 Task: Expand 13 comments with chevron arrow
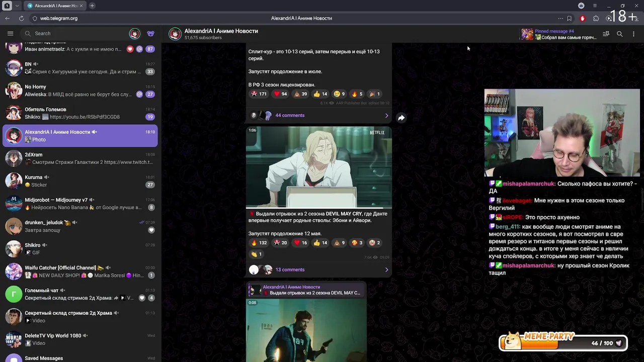pyautogui.click(x=386, y=269)
